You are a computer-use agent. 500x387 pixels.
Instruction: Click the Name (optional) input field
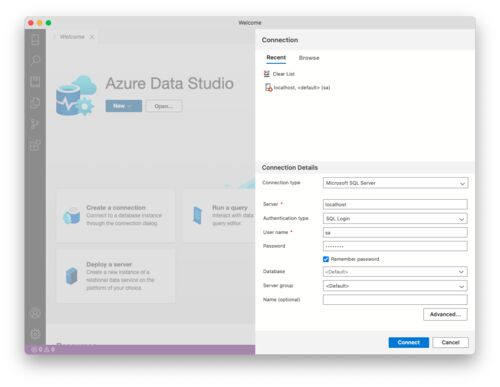pos(395,300)
